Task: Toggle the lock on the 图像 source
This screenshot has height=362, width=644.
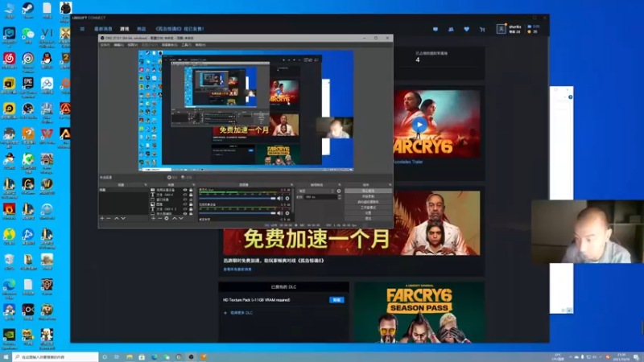Action: click(x=191, y=204)
